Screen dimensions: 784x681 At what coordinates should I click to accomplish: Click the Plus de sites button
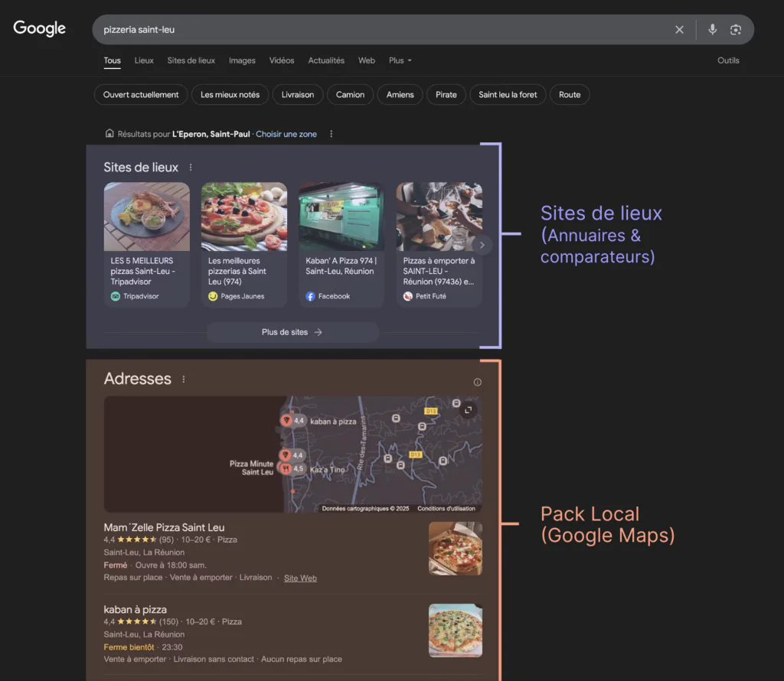pos(292,332)
